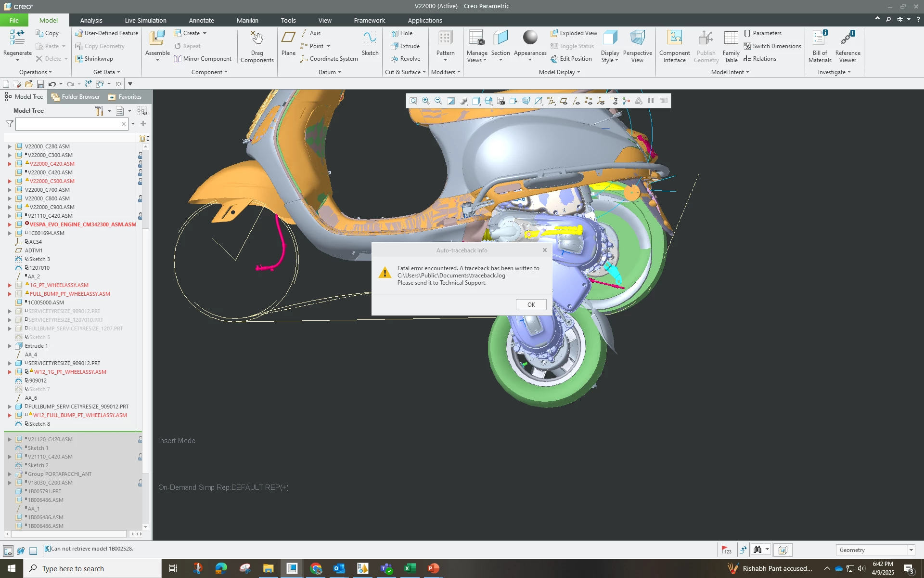Switch to the Analysis ribbon tab
924x578 pixels.
point(91,20)
